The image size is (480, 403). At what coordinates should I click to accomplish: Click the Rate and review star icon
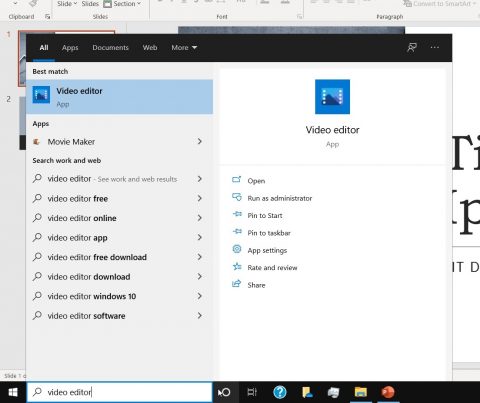click(x=237, y=266)
